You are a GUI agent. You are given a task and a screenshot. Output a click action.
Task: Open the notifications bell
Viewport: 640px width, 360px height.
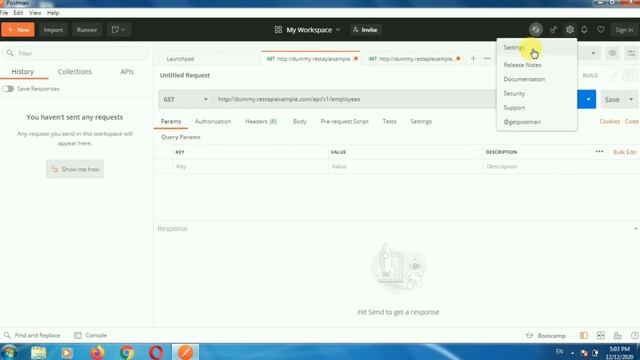pos(584,29)
